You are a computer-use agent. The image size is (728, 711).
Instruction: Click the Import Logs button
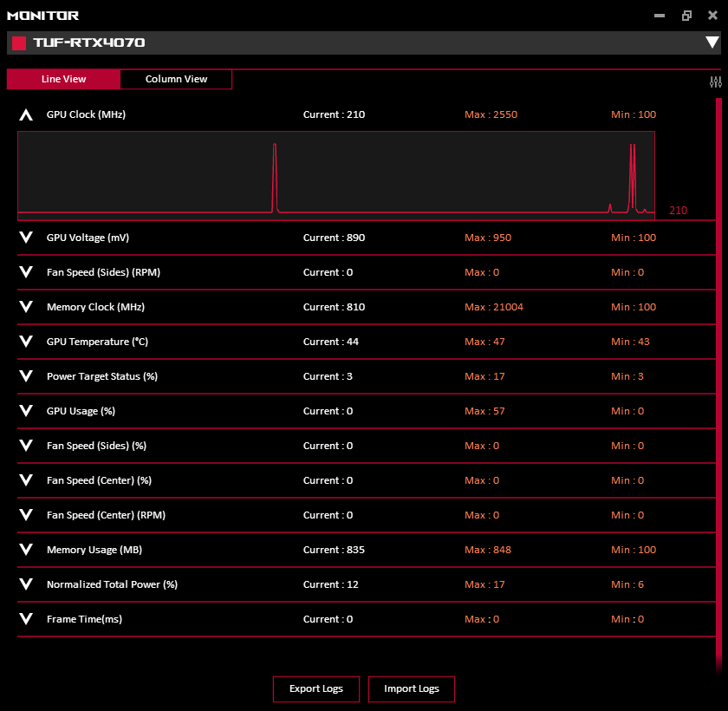click(412, 688)
